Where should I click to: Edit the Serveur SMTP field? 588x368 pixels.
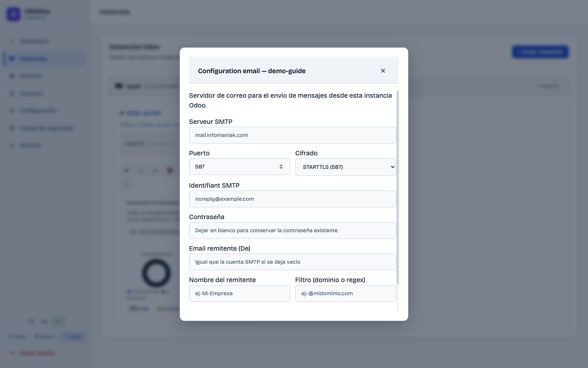coord(292,135)
